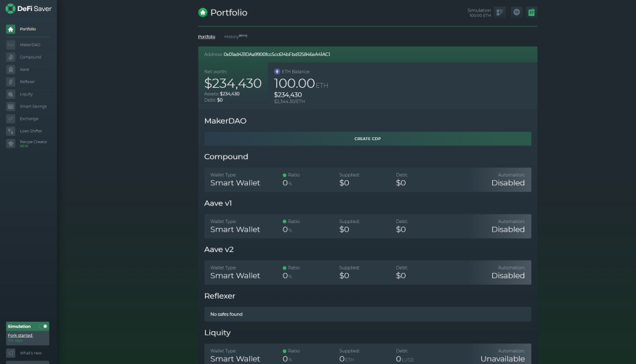The image size is (636, 364).
Task: Click Automation Unavailable in Liquity row
Action: (502, 355)
